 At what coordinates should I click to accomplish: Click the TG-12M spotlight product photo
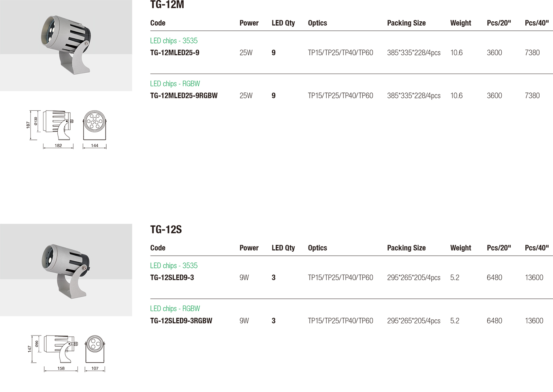pyautogui.click(x=66, y=45)
